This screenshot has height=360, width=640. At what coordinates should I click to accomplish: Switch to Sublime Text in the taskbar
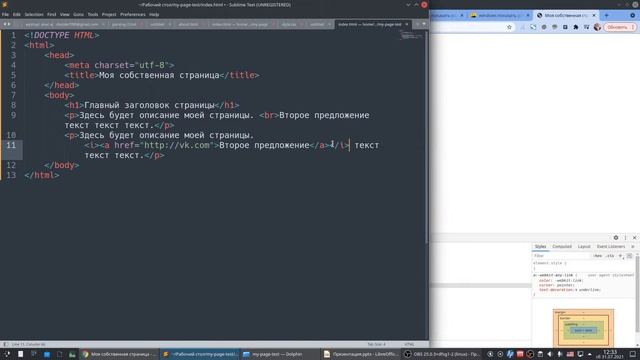(200, 354)
